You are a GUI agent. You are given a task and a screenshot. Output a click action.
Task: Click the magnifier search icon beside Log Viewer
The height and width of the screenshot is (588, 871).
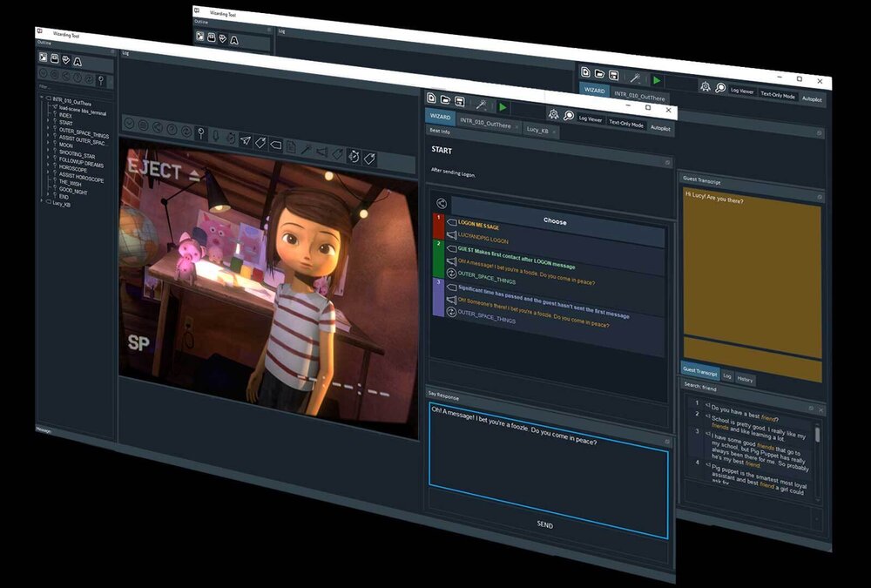[568, 115]
